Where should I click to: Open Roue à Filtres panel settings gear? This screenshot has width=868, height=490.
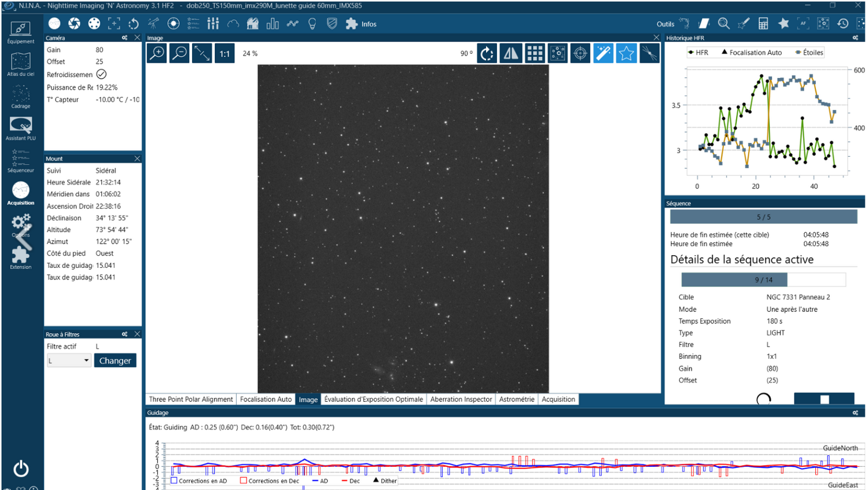(x=124, y=334)
